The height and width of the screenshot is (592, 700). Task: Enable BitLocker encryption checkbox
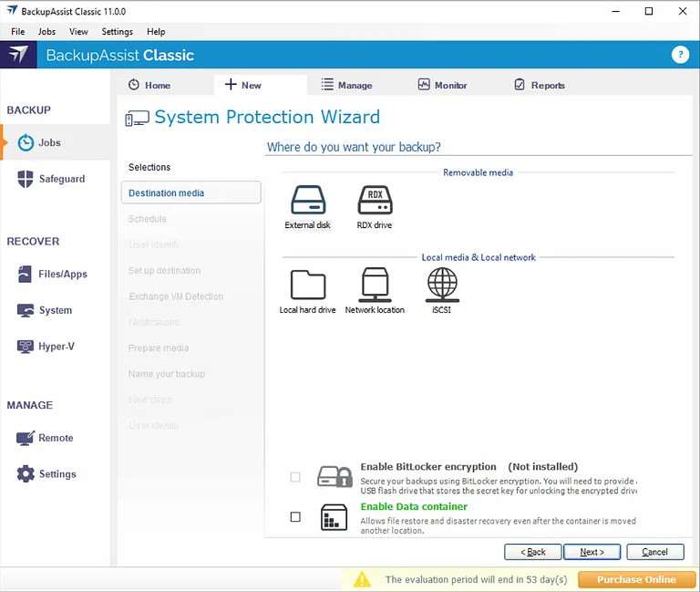click(x=295, y=477)
